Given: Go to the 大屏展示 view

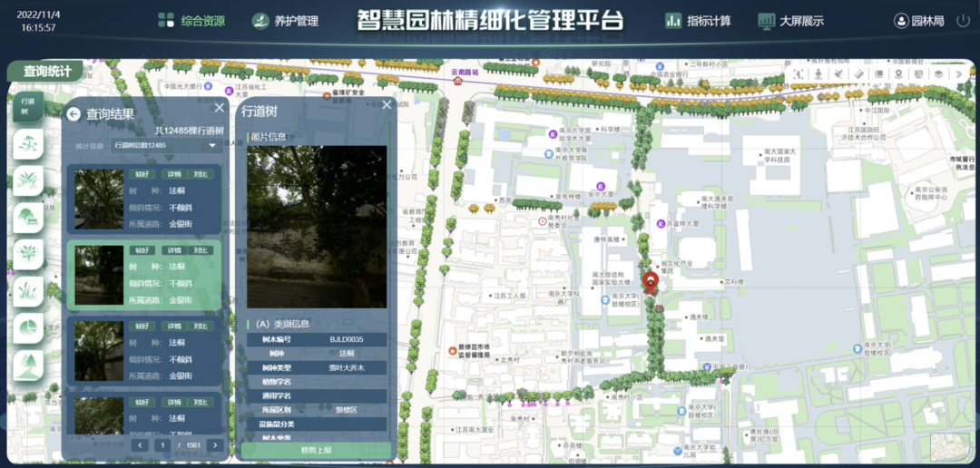Looking at the screenshot, I should [790, 21].
